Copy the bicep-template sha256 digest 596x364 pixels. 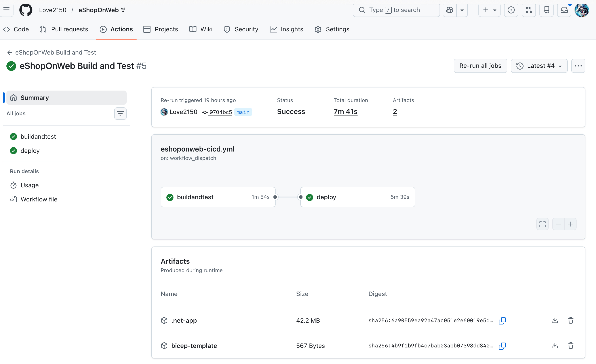coord(502,346)
